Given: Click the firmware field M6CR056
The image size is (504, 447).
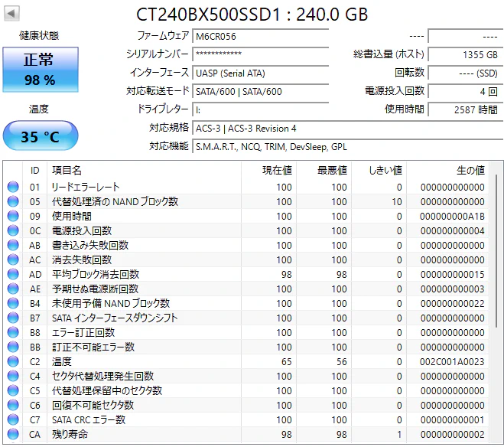Looking at the screenshot, I should coord(261,36).
